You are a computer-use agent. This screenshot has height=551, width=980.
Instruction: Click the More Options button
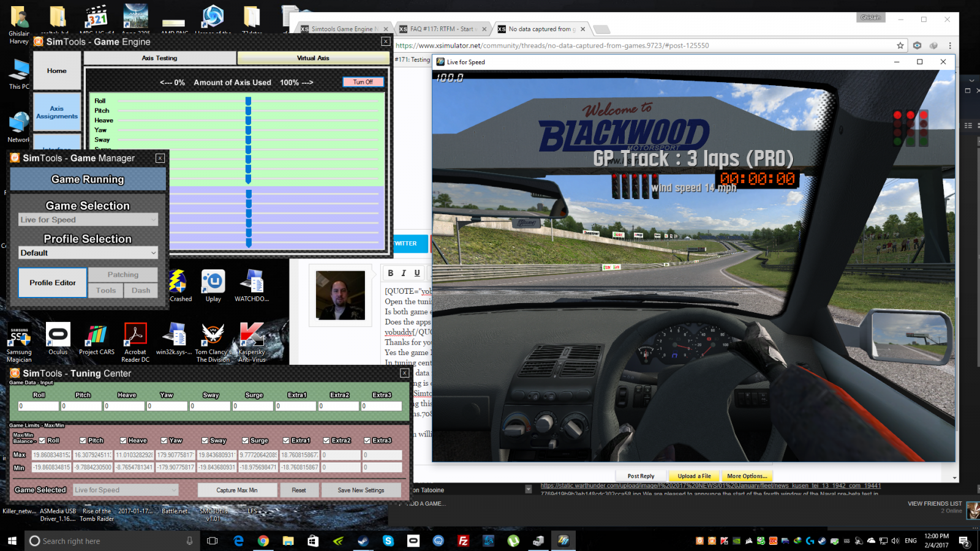point(747,476)
